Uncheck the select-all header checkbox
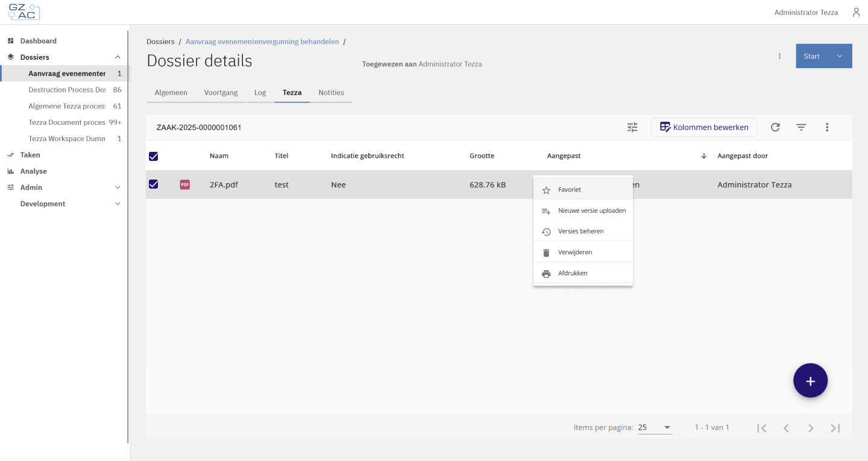Image resolution: width=868 pixels, height=461 pixels. tap(153, 156)
